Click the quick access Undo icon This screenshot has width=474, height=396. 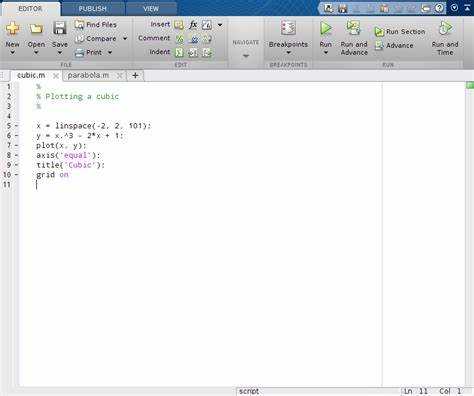coord(398,8)
